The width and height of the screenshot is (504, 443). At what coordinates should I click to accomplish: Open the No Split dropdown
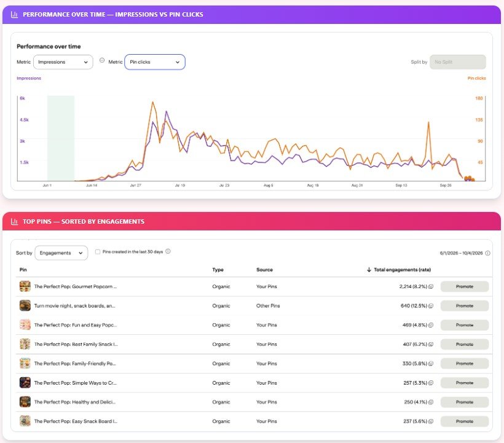coord(458,62)
